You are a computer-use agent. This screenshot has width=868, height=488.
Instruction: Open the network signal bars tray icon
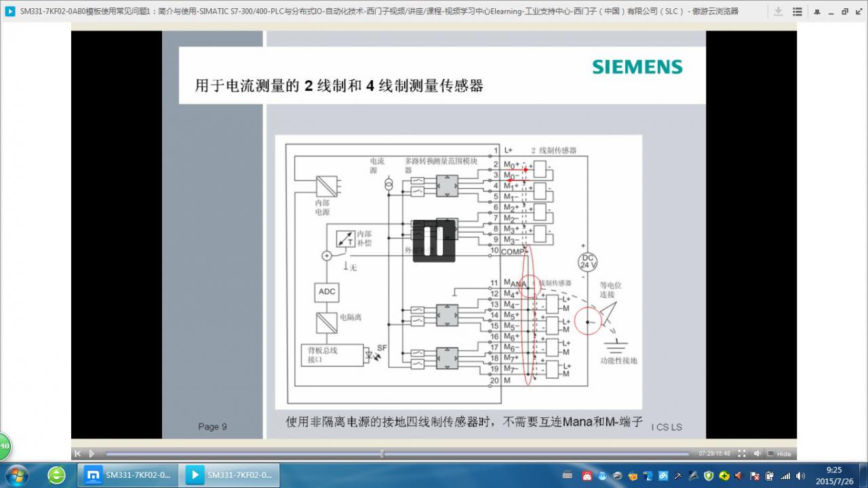click(x=785, y=476)
